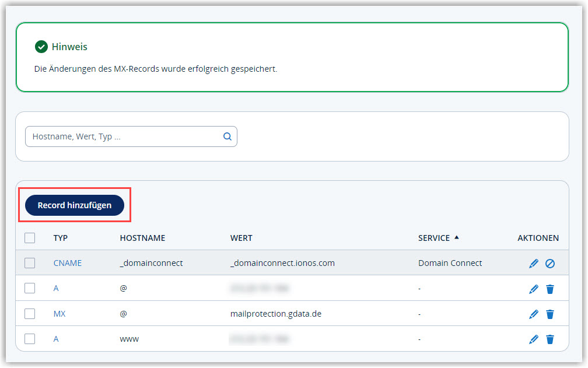Screen dimensions: 588x368
Task: Click the SERVICE column header
Action: (434, 238)
